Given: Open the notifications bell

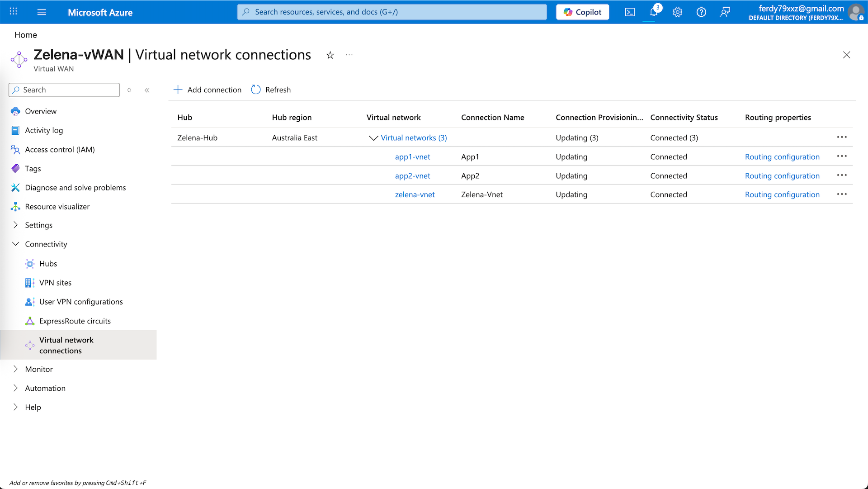Looking at the screenshot, I should 654,12.
